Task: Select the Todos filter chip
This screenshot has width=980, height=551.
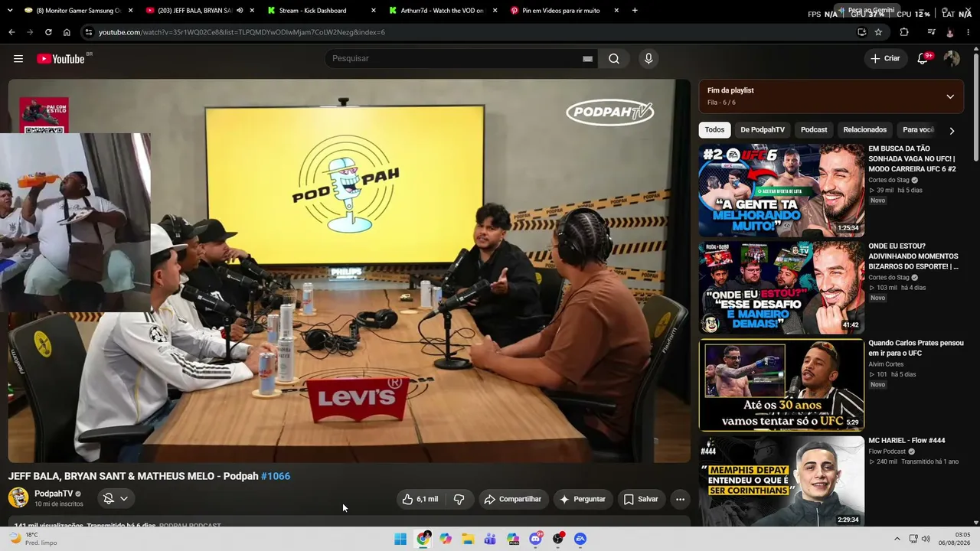Action: [x=714, y=130]
